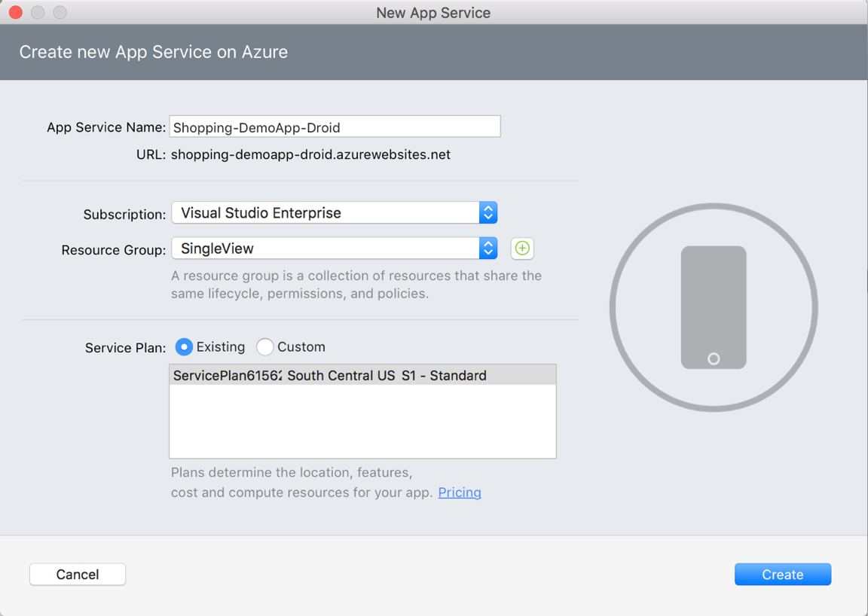
Task: Minimize the New App Service window
Action: coord(38,13)
